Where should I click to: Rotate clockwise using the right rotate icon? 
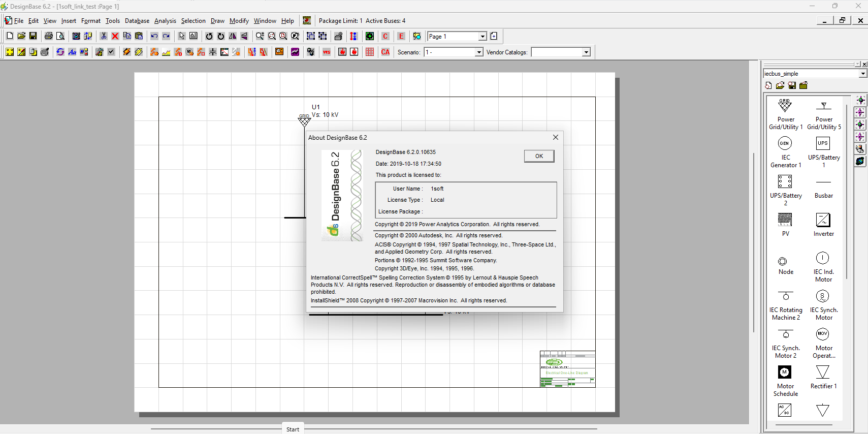pos(221,36)
